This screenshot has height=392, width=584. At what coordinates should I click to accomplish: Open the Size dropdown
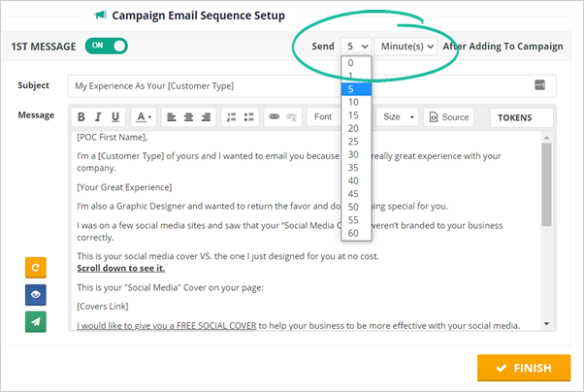coord(398,117)
